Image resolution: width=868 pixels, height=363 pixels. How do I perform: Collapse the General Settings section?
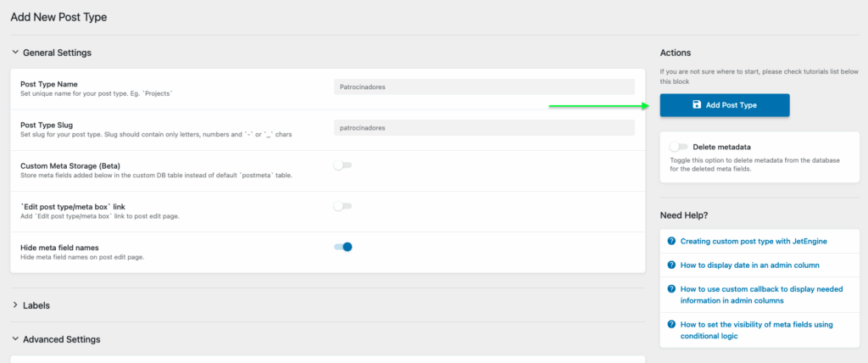pyautogui.click(x=15, y=53)
